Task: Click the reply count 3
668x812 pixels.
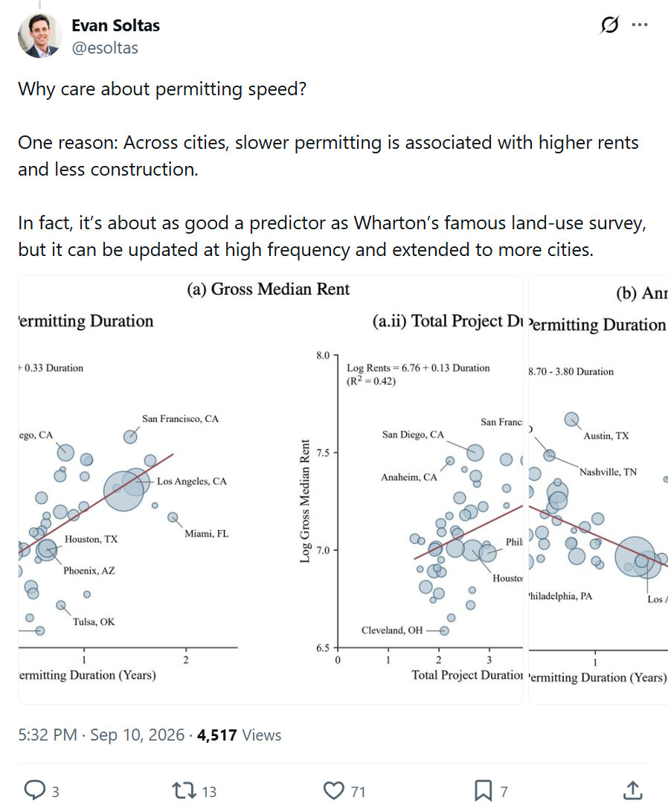Action: click(55, 792)
